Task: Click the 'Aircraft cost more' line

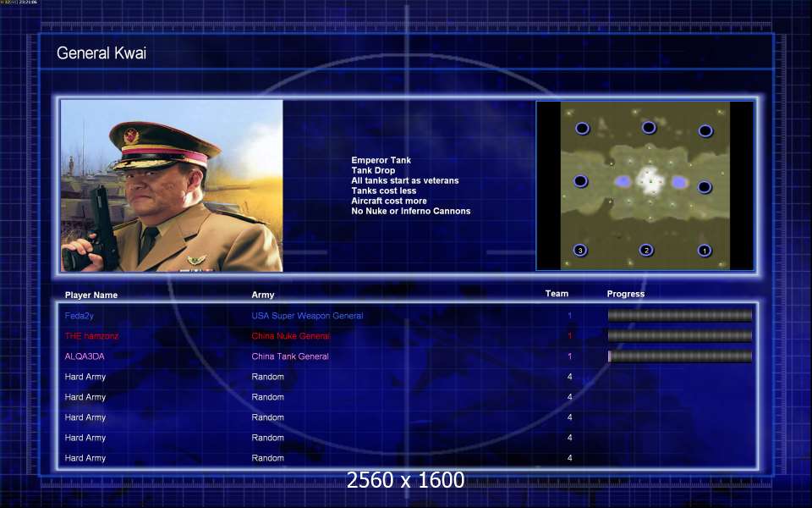Action: click(x=389, y=201)
